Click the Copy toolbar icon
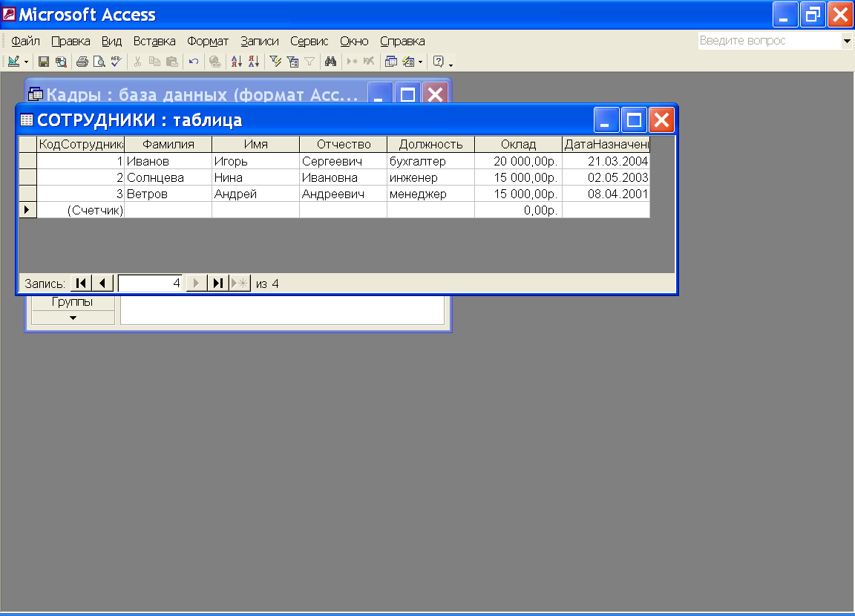This screenshot has width=855, height=616. (155, 62)
